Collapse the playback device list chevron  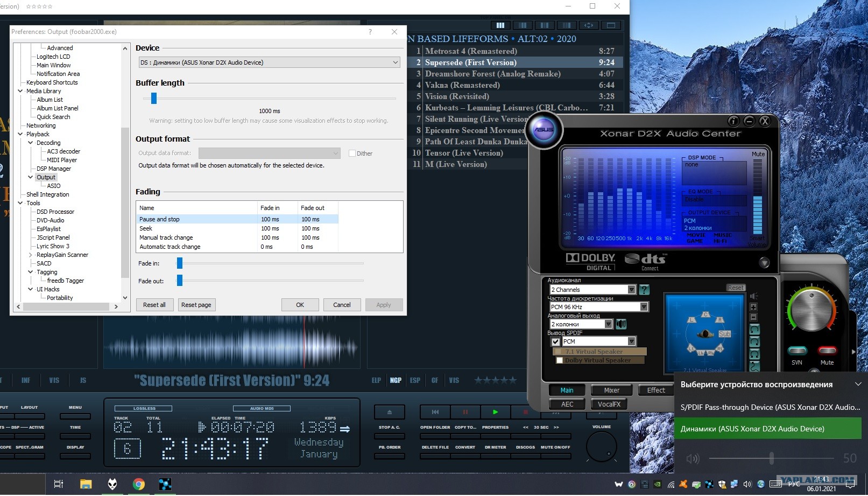click(858, 385)
